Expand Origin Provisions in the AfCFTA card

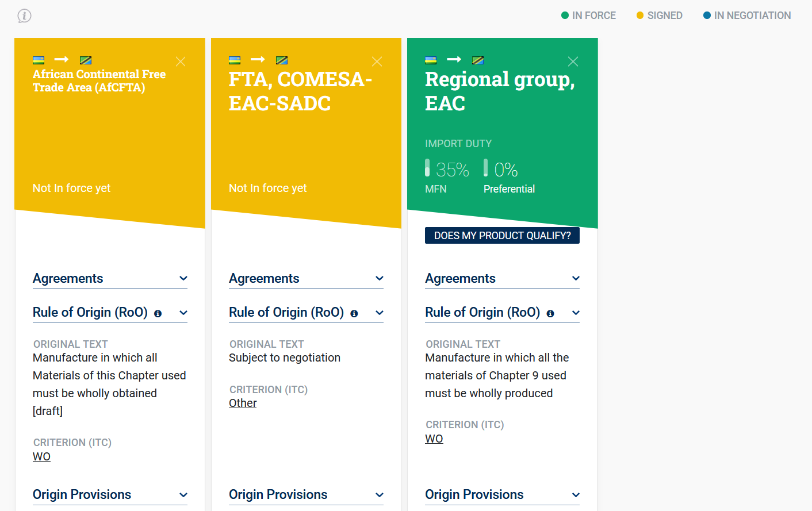click(183, 495)
